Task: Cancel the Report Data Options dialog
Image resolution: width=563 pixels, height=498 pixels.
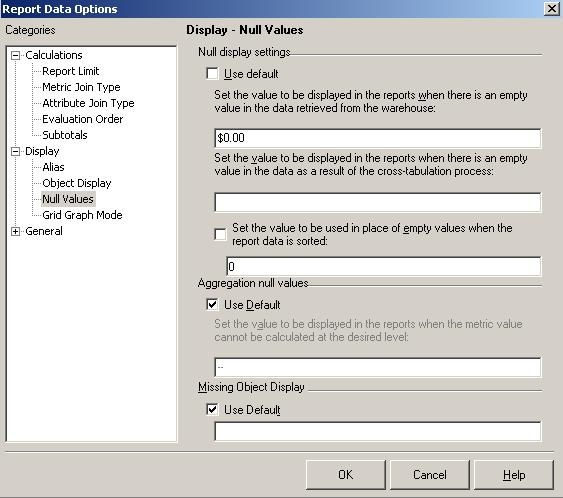Action: tap(430, 475)
